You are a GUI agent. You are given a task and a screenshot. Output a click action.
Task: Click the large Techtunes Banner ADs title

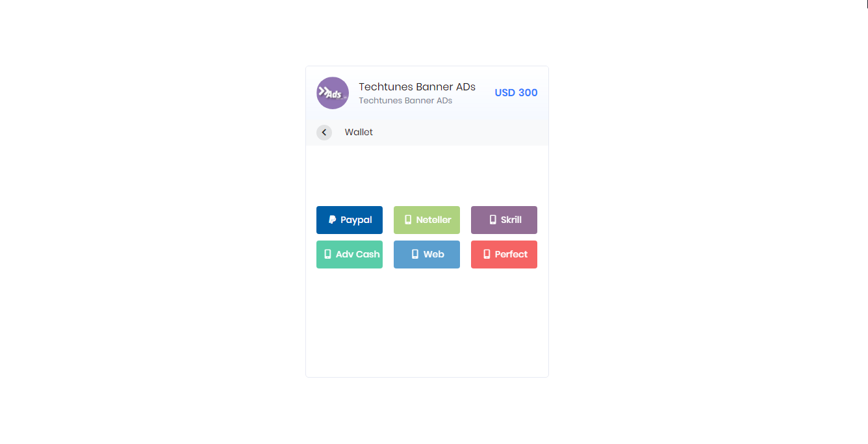tap(417, 86)
